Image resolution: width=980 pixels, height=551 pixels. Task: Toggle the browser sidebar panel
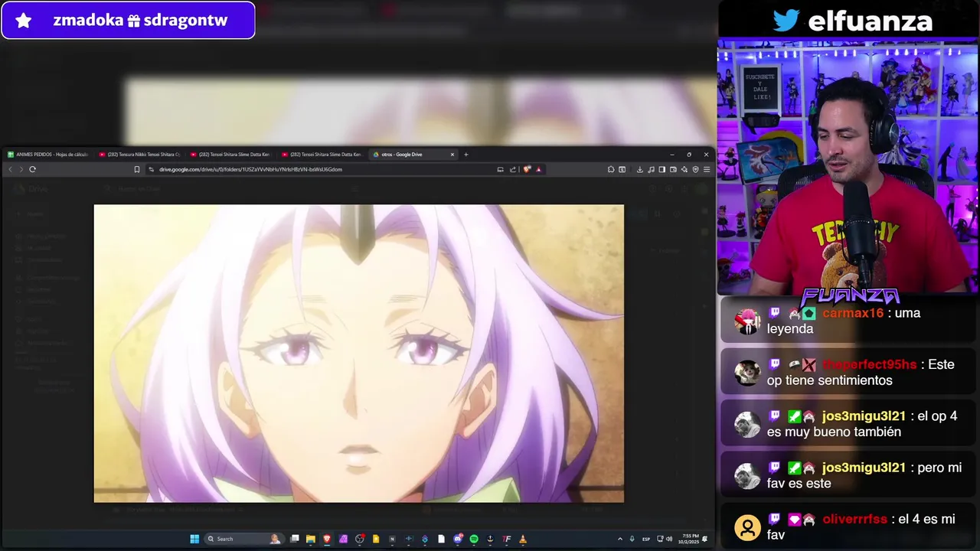point(661,169)
